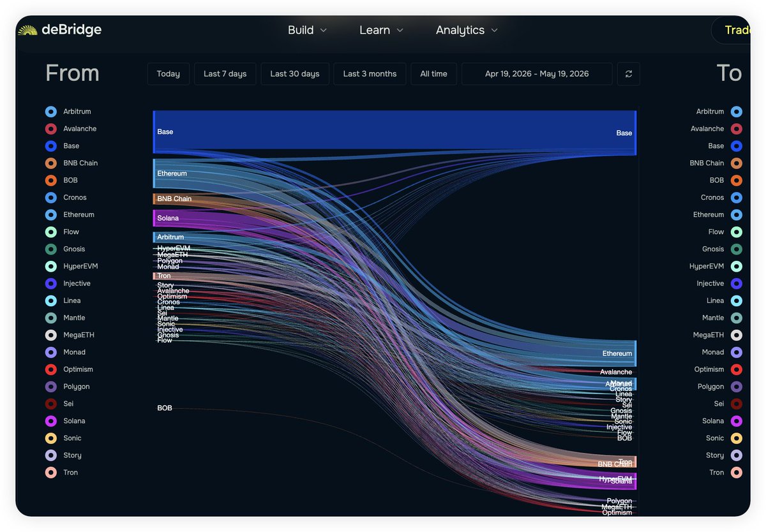This screenshot has width=766, height=532.
Task: Click the Ethereum destination node in chart
Action: [635, 353]
